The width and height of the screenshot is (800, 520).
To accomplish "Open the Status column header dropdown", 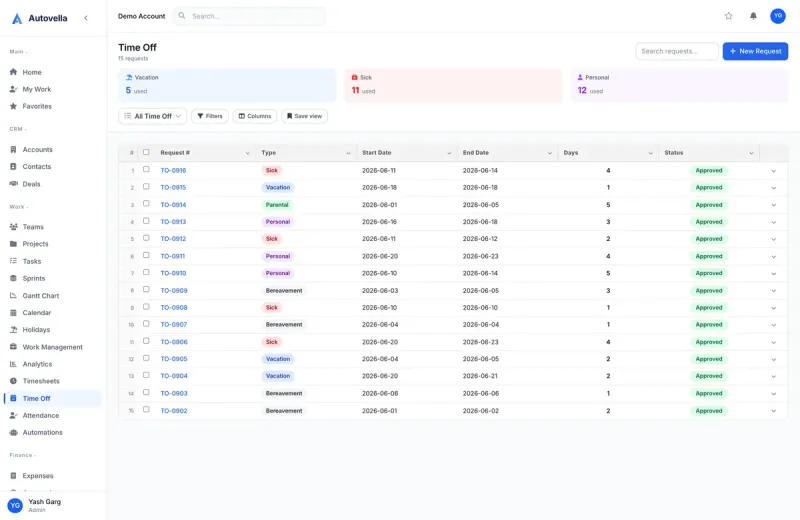I will click(751, 153).
